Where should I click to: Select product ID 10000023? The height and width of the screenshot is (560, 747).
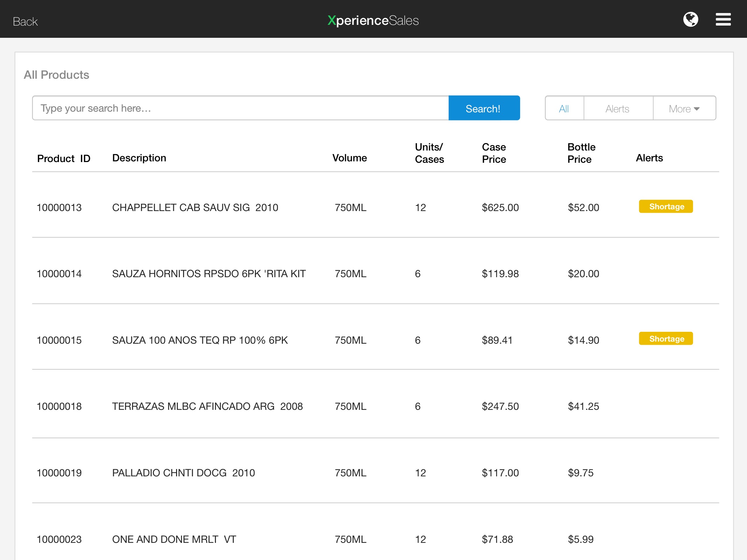click(x=59, y=539)
